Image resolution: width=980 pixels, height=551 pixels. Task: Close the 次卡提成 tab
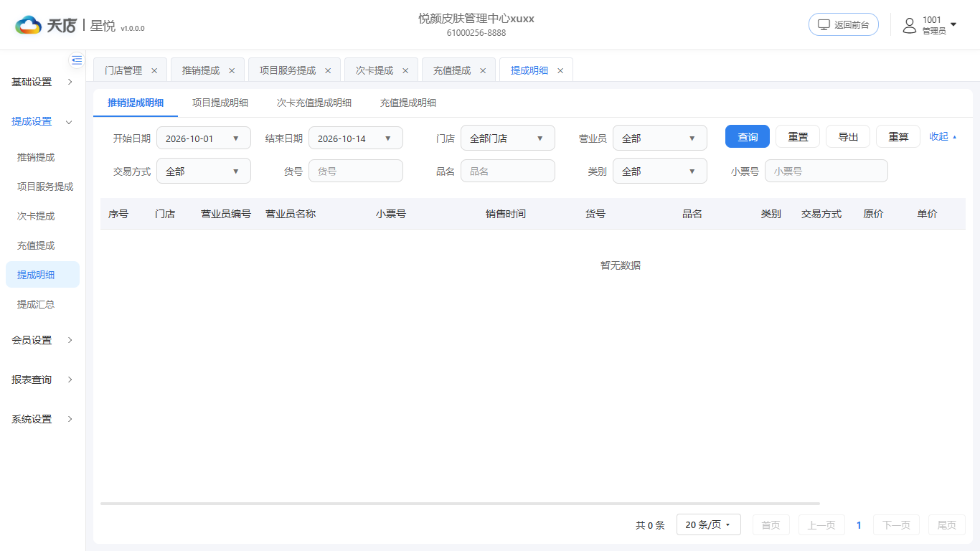[x=405, y=70]
